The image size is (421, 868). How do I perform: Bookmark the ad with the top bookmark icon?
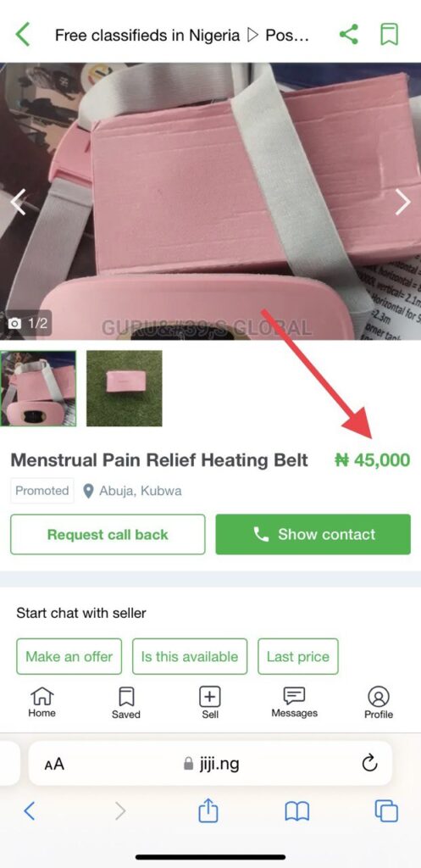[x=390, y=34]
